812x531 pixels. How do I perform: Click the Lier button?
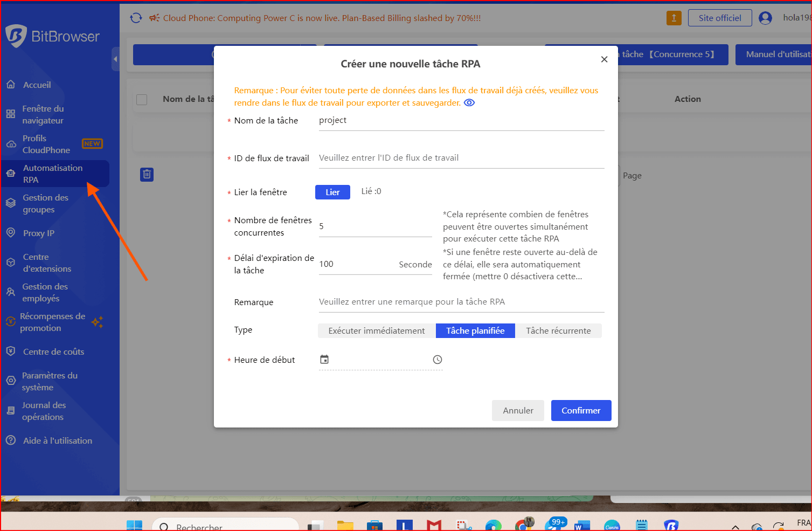[x=332, y=192]
